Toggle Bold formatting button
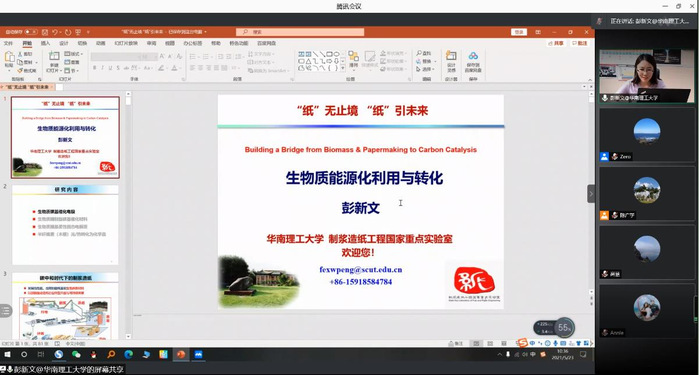The image size is (699, 375). [95, 68]
